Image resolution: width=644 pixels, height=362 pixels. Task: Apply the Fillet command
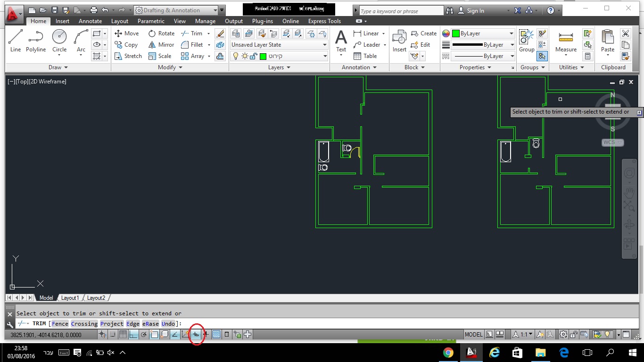coord(192,45)
